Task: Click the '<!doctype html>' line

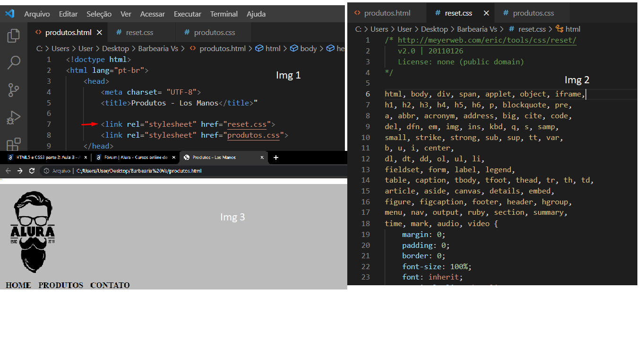Action: coord(98,60)
